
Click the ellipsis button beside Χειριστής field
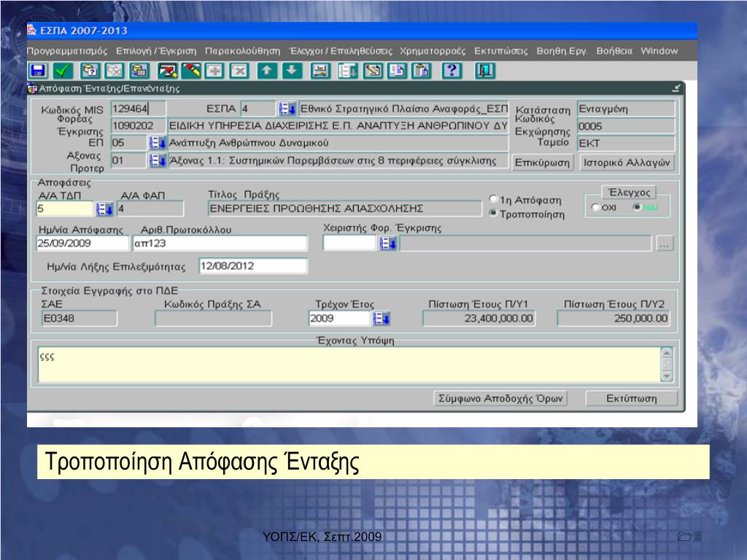click(x=665, y=244)
